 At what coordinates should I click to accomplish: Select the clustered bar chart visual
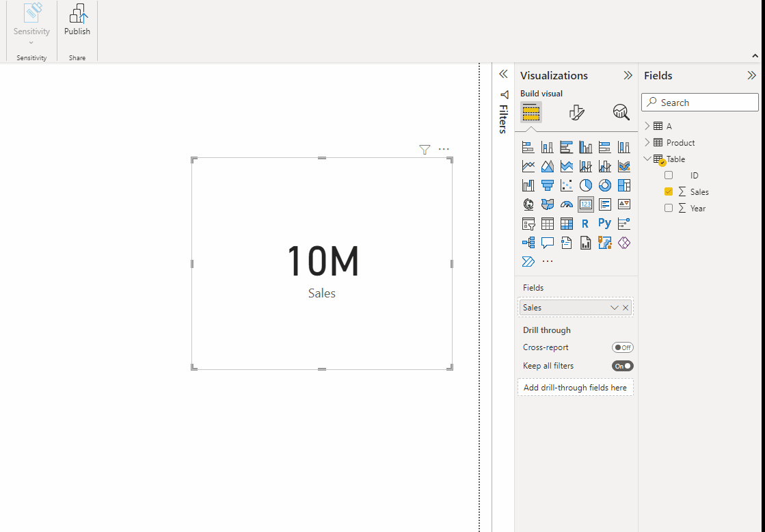pyautogui.click(x=567, y=147)
